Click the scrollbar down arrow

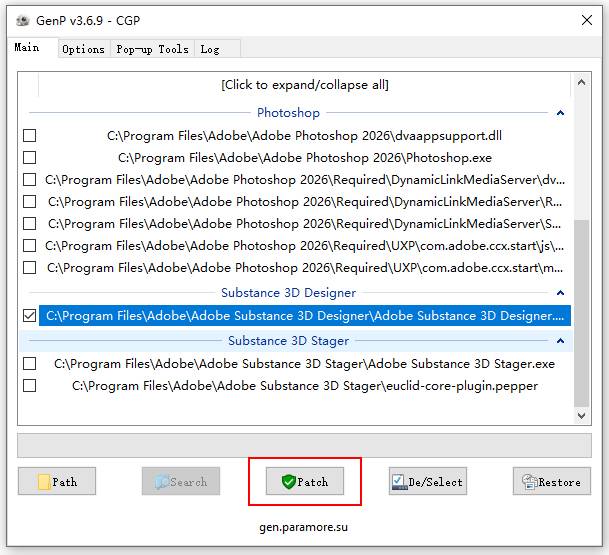pos(581,416)
